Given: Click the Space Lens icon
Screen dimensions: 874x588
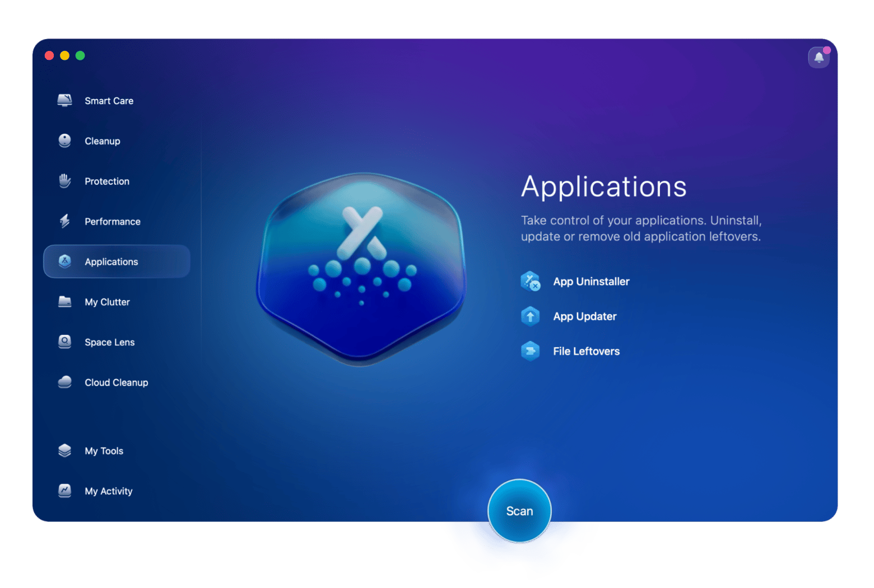Looking at the screenshot, I should pos(65,342).
